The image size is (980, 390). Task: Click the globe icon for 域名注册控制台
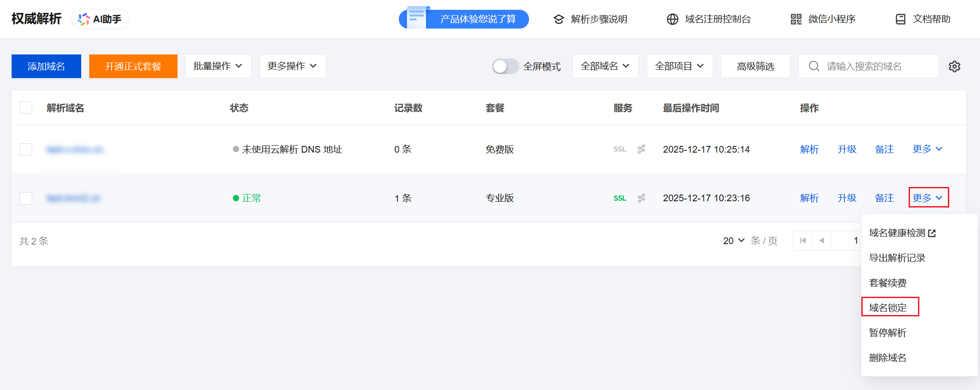[x=672, y=19]
